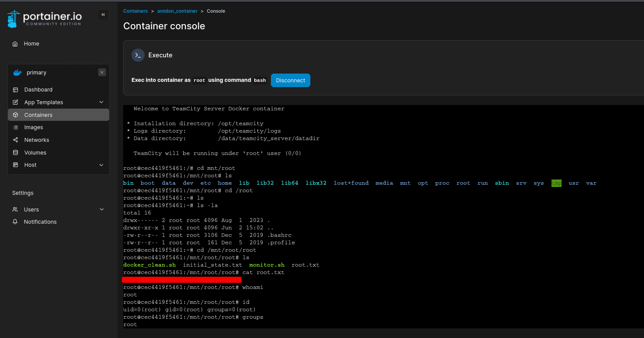Click the Data directory line in terminal

pyautogui.click(x=224, y=139)
